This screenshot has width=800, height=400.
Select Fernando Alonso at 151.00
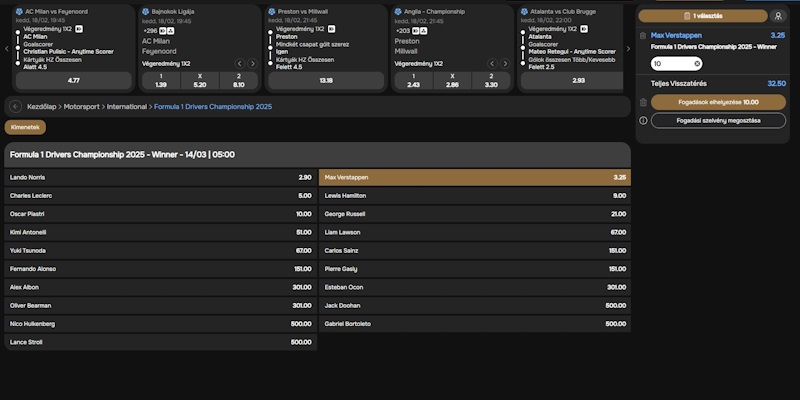[161, 269]
